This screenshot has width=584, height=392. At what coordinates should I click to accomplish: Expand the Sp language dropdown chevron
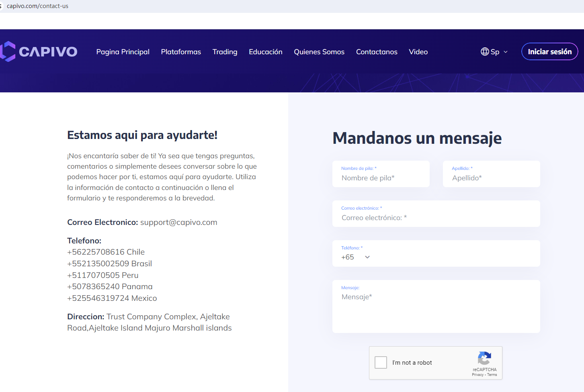506,52
